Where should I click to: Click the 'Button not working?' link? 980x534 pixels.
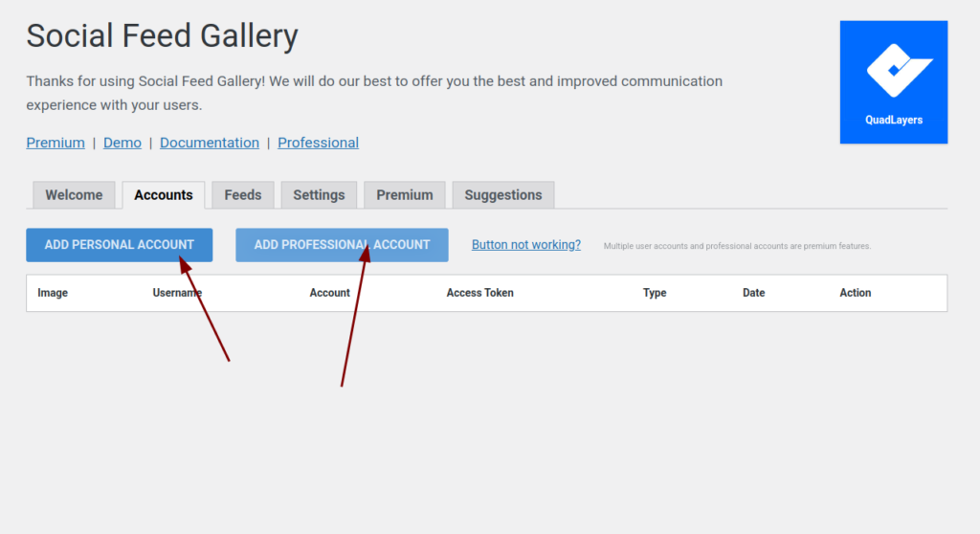click(526, 245)
